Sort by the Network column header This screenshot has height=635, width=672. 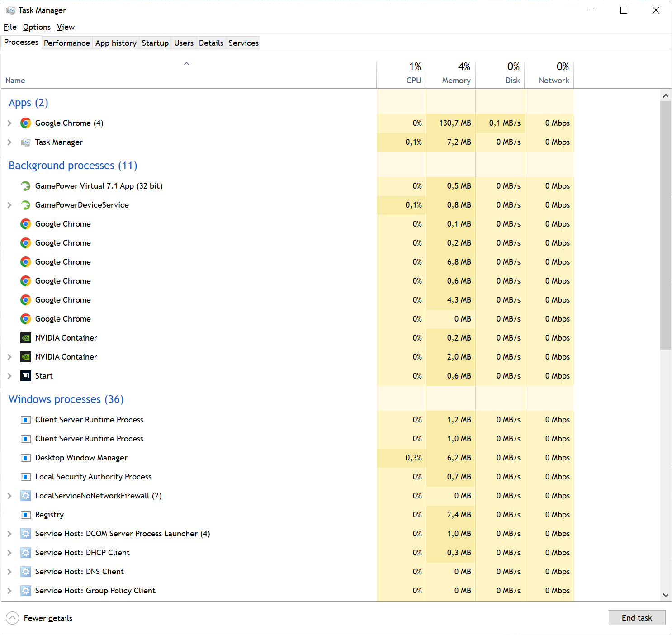point(549,74)
